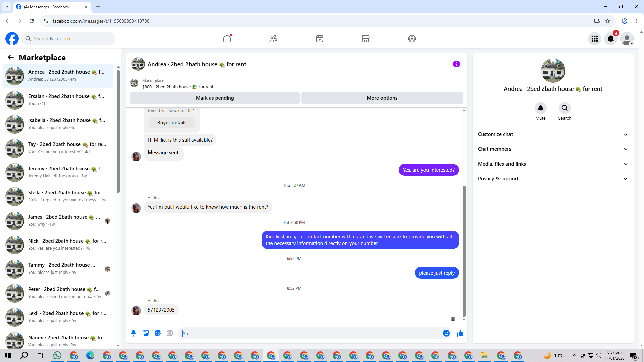This screenshot has height=362, width=644.
Task: Open the Friends icon in top navigation
Action: (x=273, y=39)
